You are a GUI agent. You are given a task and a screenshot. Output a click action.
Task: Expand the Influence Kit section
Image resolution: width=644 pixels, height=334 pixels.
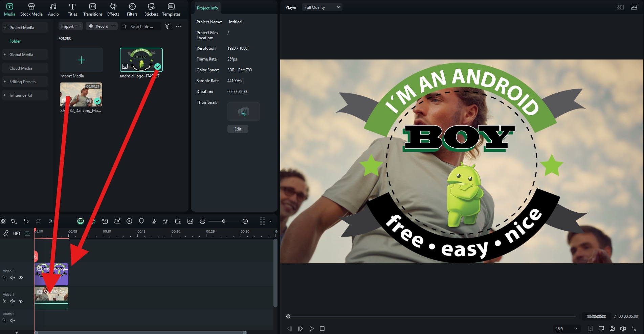[5, 95]
